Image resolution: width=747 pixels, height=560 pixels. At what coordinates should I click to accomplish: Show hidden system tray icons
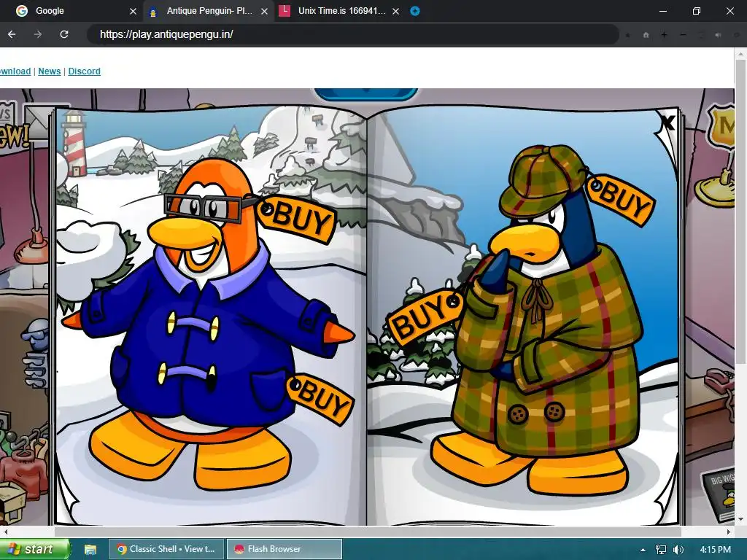click(643, 550)
